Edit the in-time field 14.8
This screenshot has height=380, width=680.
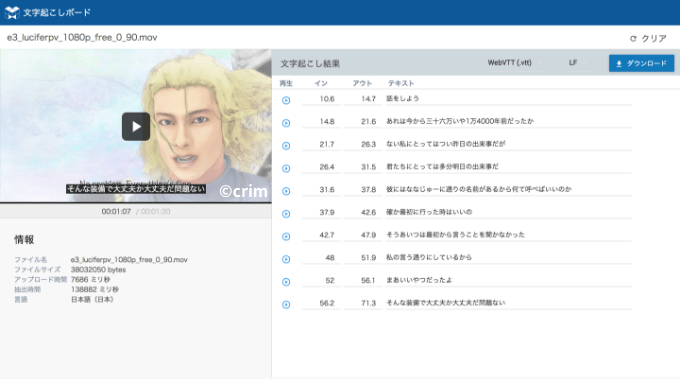(x=321, y=121)
